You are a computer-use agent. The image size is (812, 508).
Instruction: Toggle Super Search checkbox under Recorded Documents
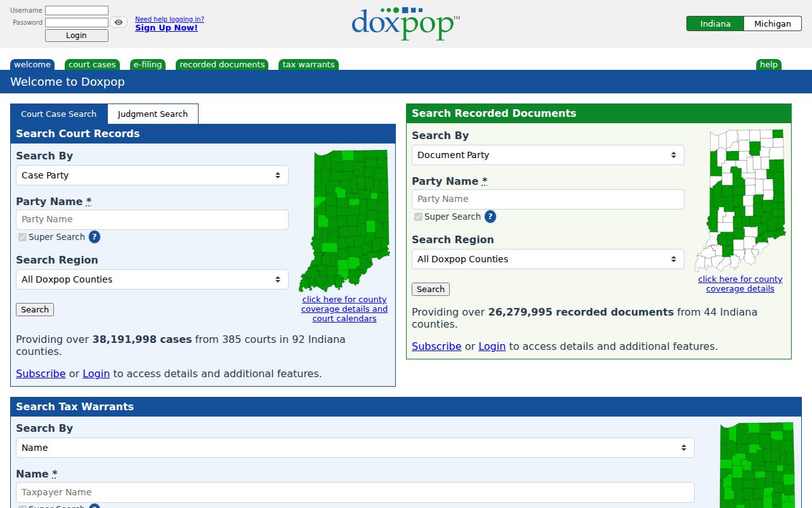[419, 217]
